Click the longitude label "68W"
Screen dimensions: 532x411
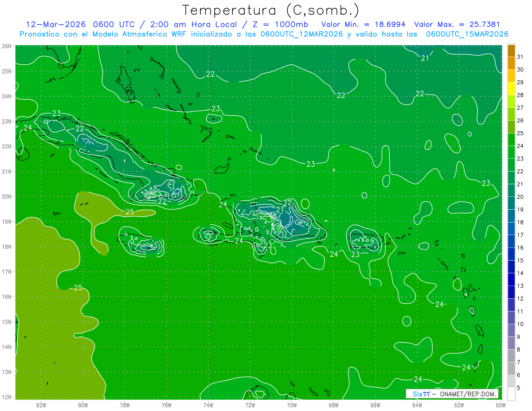point(333,405)
